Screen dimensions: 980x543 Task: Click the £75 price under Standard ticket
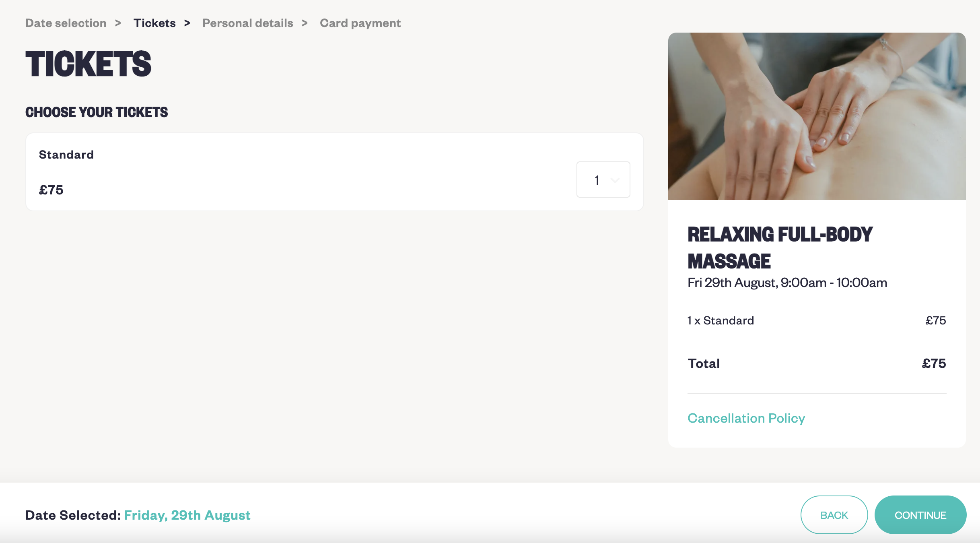(51, 190)
